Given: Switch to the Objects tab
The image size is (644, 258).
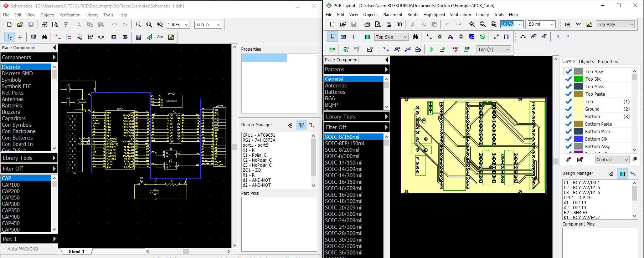Looking at the screenshot, I should pyautogui.click(x=586, y=61).
